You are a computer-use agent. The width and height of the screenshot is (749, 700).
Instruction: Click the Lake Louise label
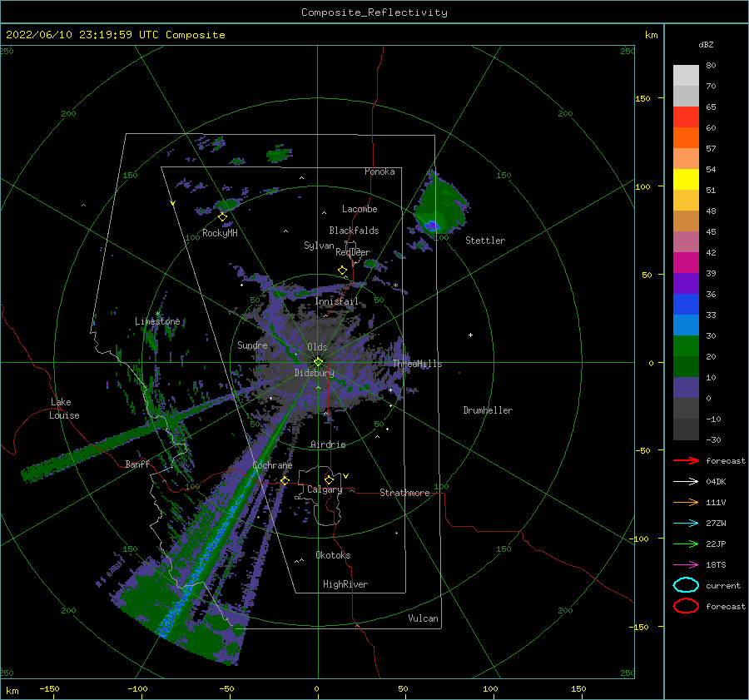pos(64,409)
